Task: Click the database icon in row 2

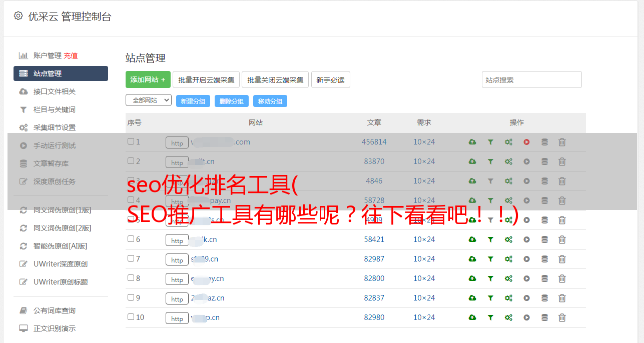Action: point(544,161)
